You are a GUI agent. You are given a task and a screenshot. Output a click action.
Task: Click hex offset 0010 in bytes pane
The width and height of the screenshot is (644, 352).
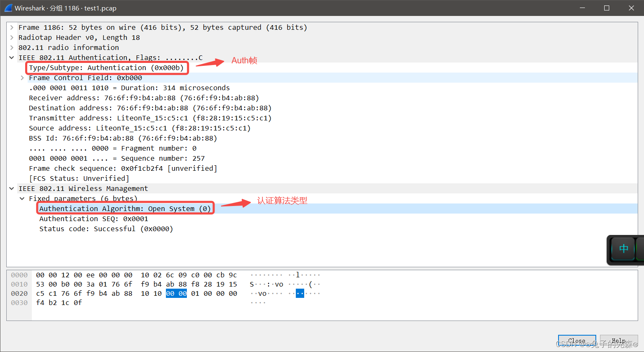(19, 284)
